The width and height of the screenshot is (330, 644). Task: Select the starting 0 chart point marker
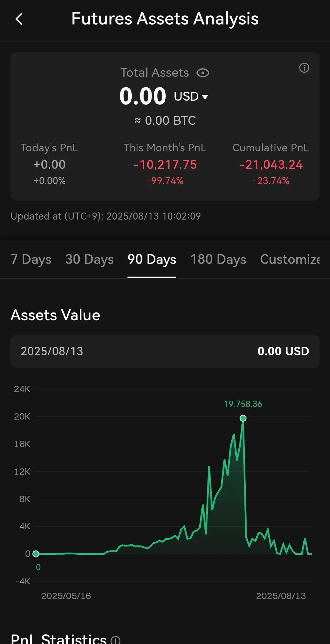[x=36, y=554]
